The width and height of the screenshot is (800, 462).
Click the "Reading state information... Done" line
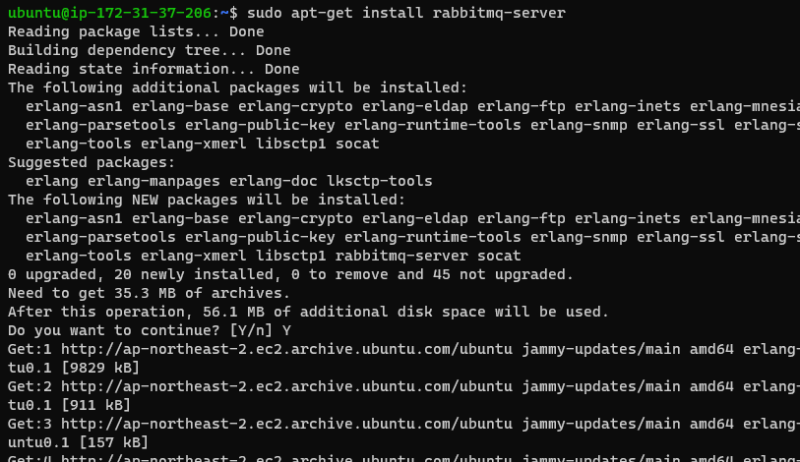coord(153,69)
